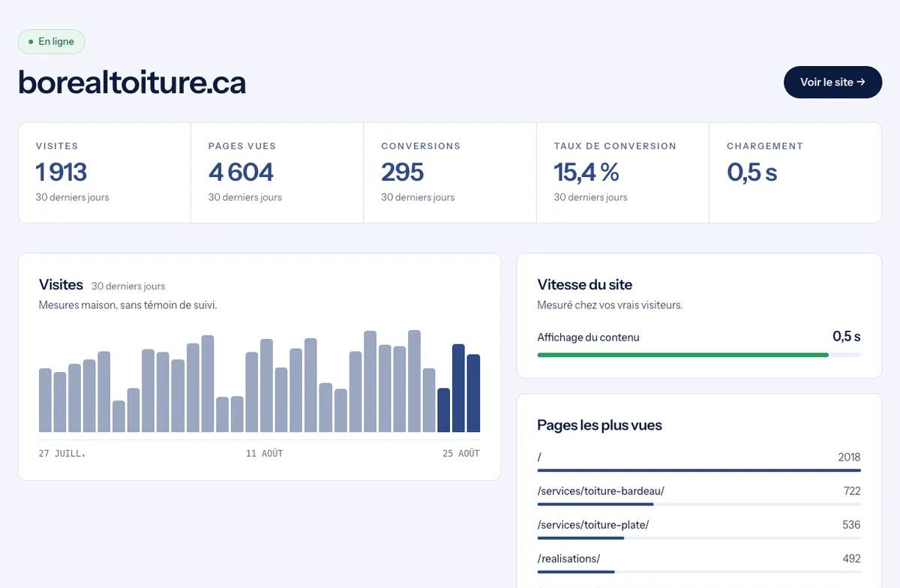Click the Chargement value 0,5 s

[751, 172]
